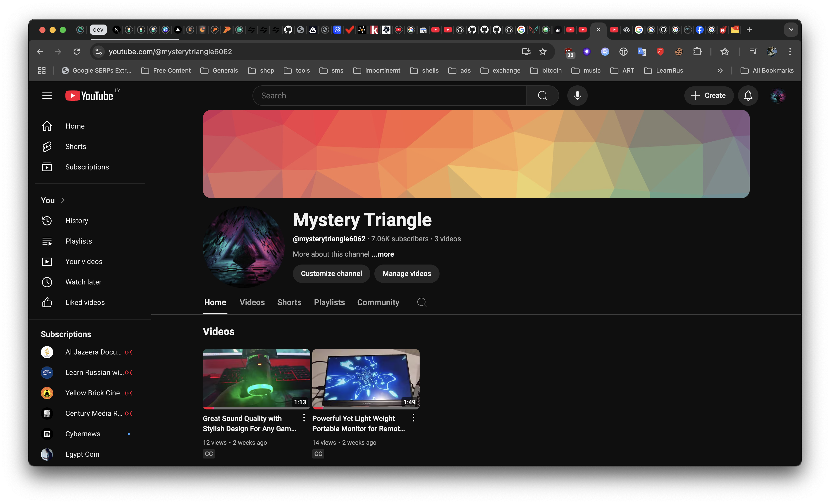Switch to the dev browser tab
830x504 pixels.
tap(98, 30)
